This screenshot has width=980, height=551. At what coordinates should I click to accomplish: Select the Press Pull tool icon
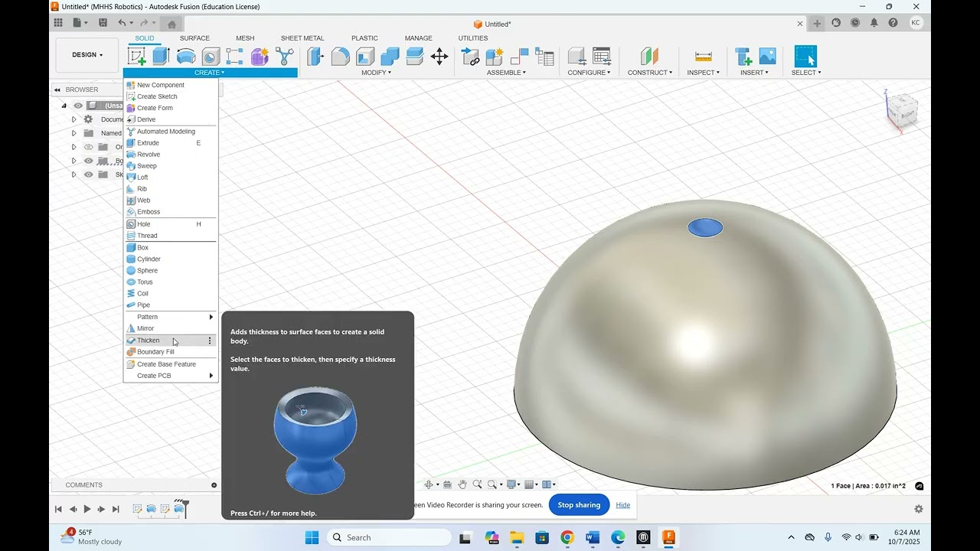(315, 56)
